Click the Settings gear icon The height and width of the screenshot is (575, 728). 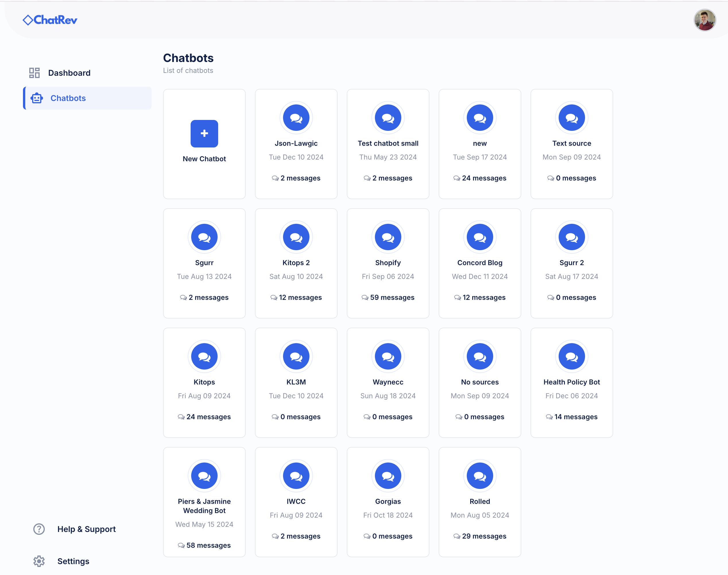39,561
